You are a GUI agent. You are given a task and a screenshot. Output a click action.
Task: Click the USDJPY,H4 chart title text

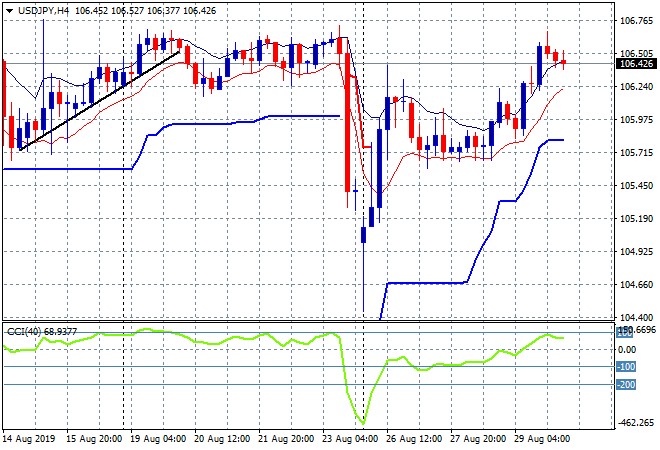click(43, 11)
